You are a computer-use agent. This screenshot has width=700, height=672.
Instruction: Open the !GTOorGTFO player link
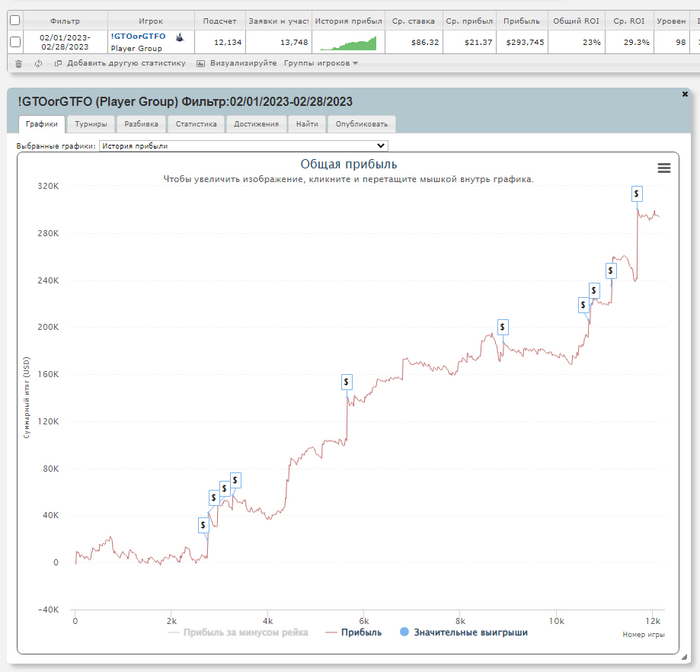pyautogui.click(x=138, y=37)
